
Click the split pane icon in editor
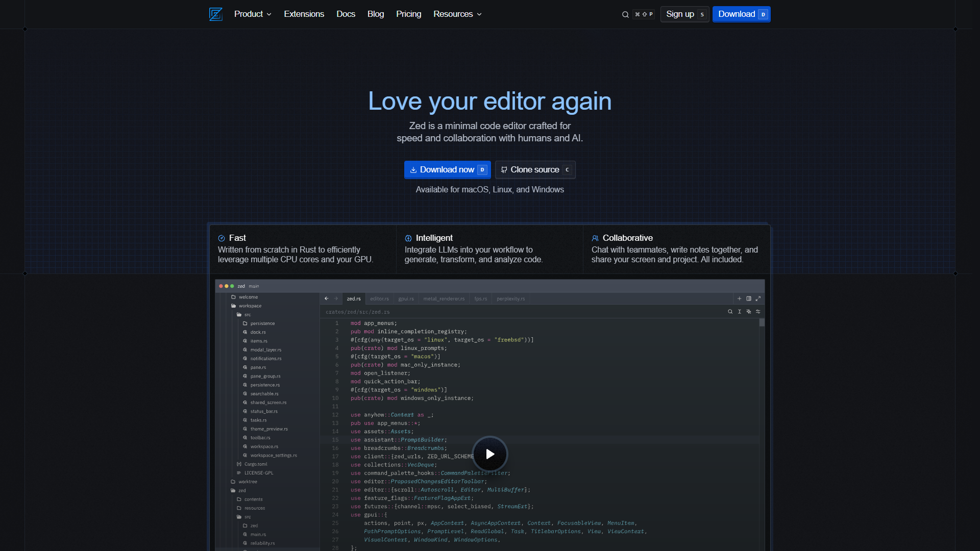[x=749, y=298]
